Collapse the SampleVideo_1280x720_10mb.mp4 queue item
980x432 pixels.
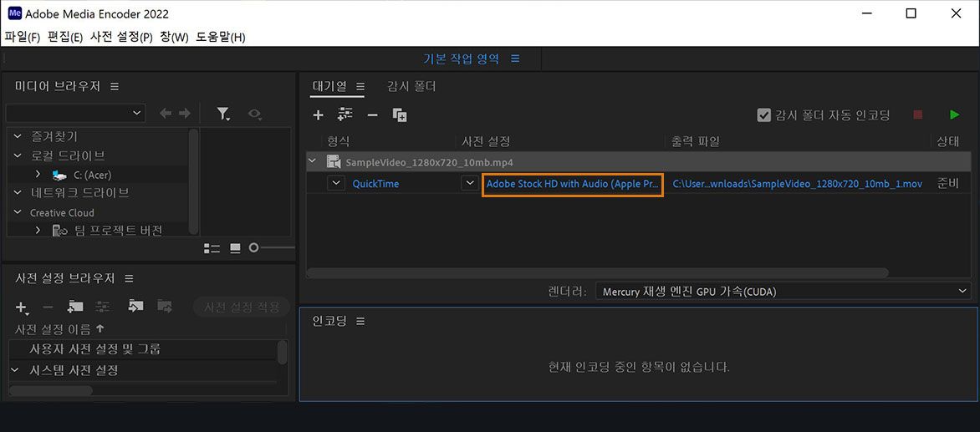click(x=313, y=162)
